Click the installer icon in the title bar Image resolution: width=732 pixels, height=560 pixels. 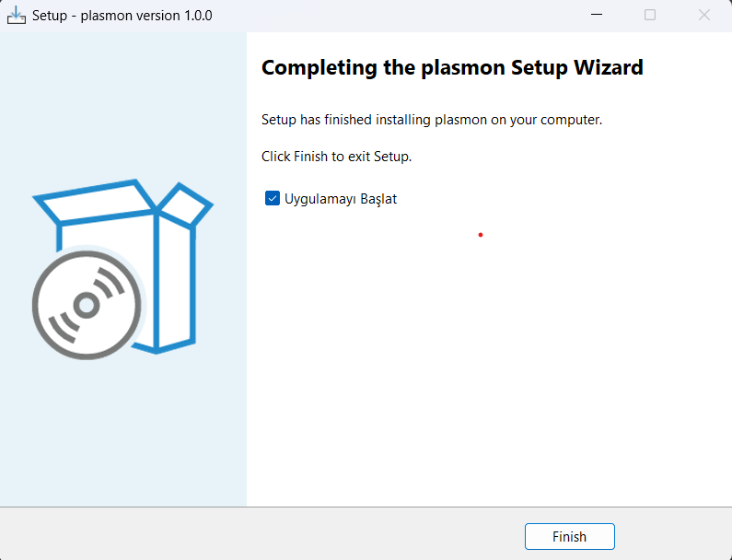(x=16, y=16)
